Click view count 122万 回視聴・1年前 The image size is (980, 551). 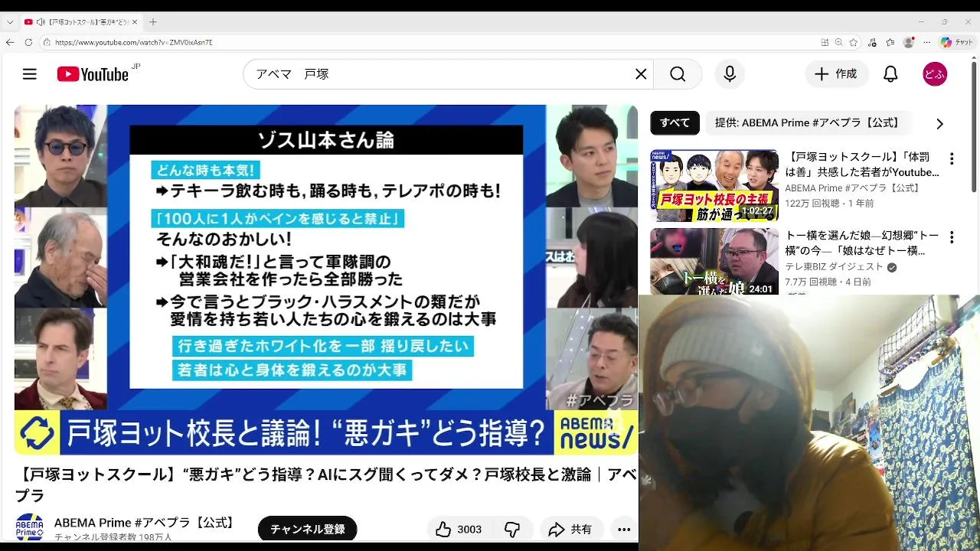pos(829,204)
